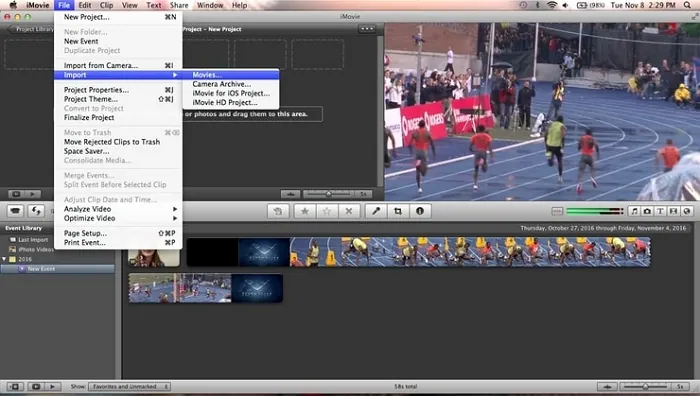Open Project Properties... menu item
The width and height of the screenshot is (700, 396).
point(118,90)
